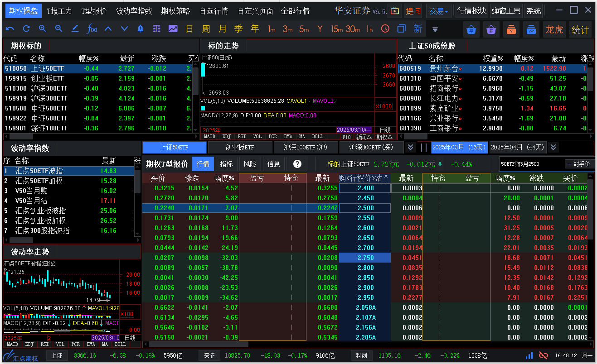The height and width of the screenshot is (364, 597).
Task: Open the f(x) formula indicator tool
Action: [92, 29]
